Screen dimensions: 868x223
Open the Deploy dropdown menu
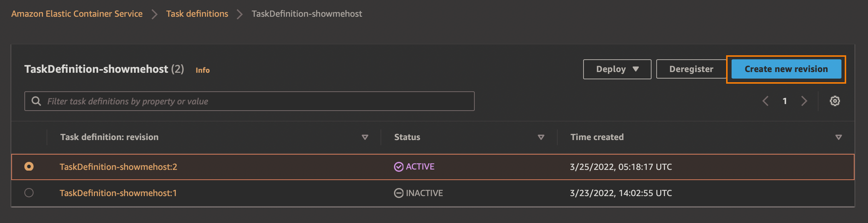[617, 69]
